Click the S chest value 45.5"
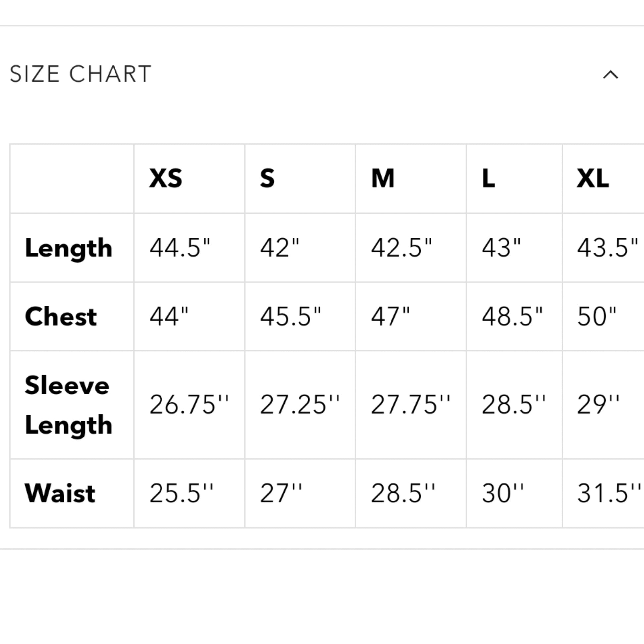This screenshot has height=644, width=644. point(291,316)
